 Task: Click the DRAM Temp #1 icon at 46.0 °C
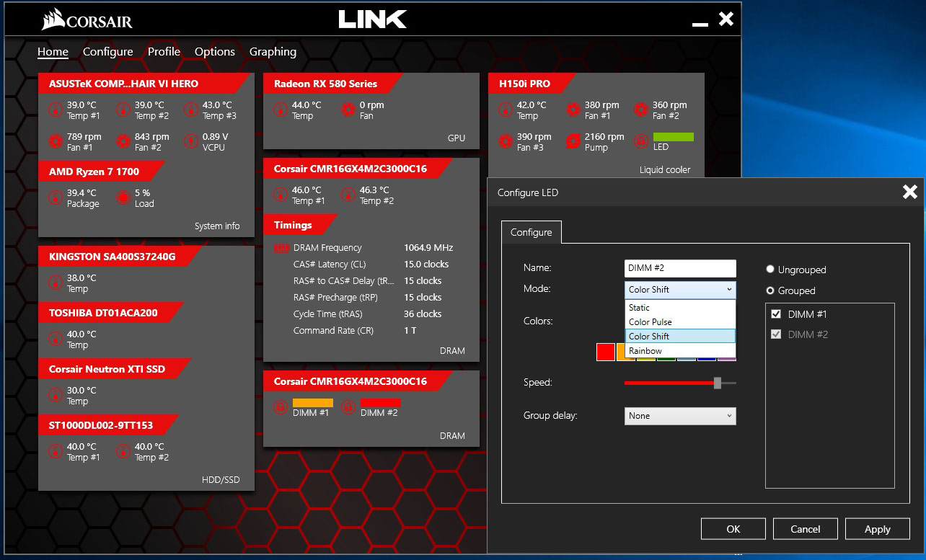(x=281, y=195)
